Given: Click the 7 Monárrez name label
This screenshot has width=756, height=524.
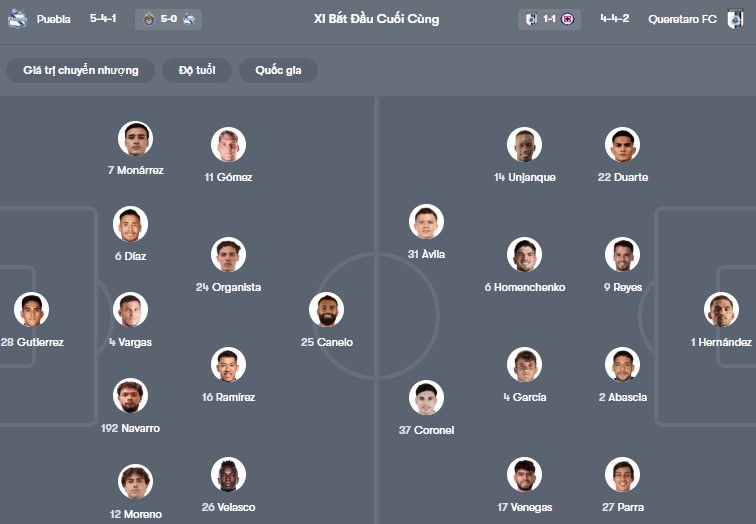Looking at the screenshot, I should point(135,170).
